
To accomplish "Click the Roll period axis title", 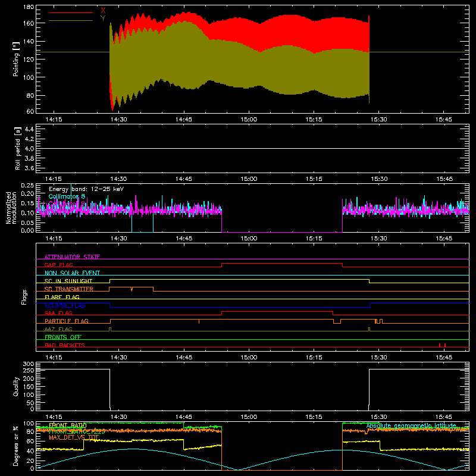I will pos(18,148).
